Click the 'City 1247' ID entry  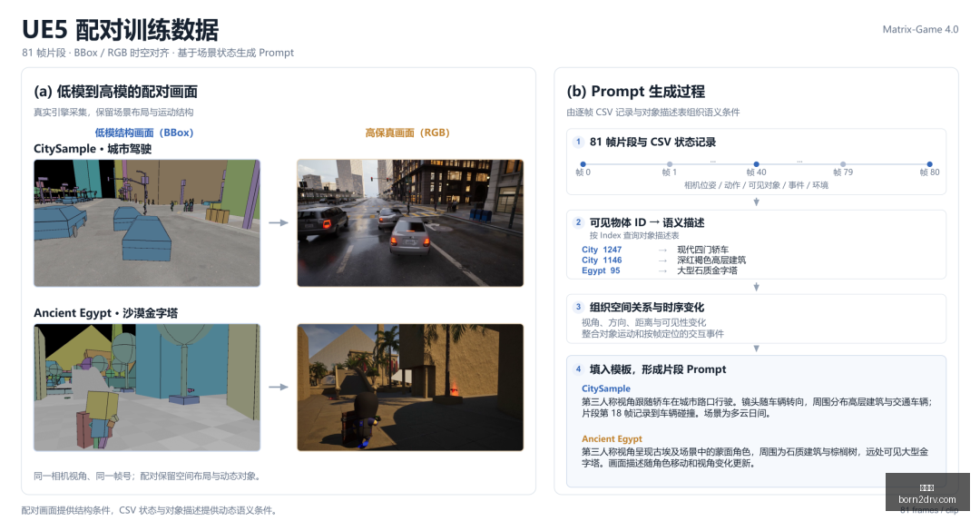point(602,250)
